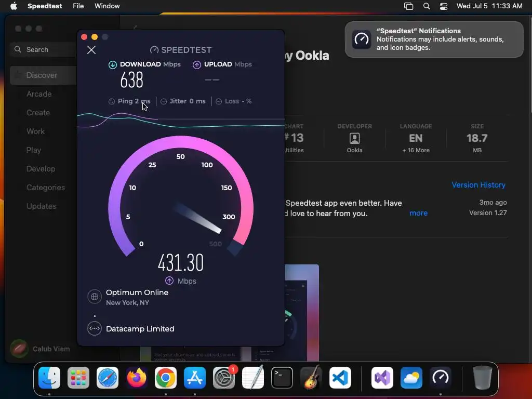
Task: Click the EN language info in App Store
Action: click(x=416, y=138)
